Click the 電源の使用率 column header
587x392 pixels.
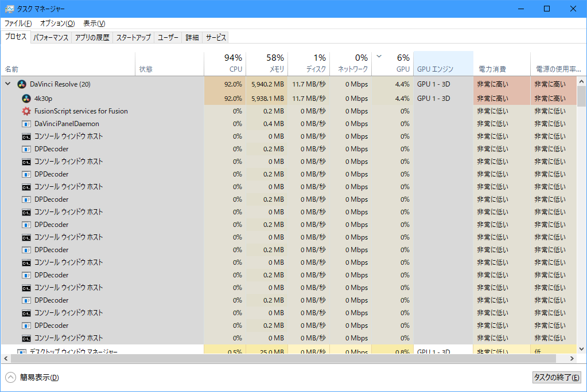[558, 64]
